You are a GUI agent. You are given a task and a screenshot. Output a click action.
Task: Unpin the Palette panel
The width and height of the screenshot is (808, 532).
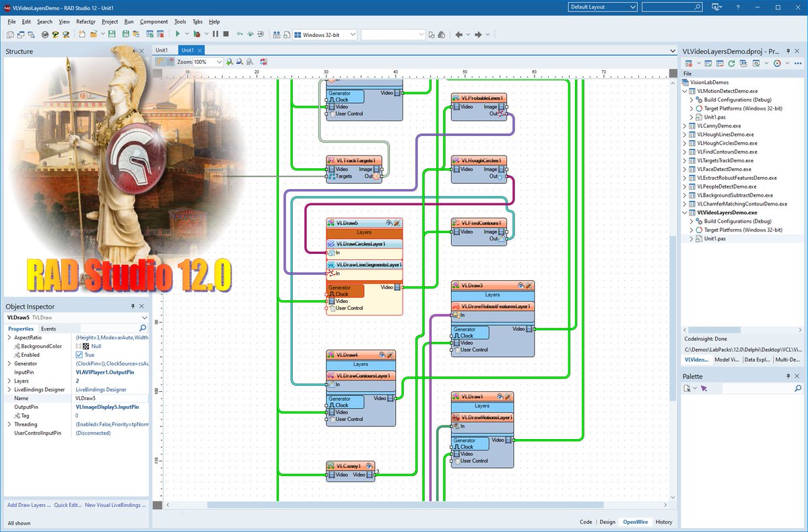pos(788,376)
